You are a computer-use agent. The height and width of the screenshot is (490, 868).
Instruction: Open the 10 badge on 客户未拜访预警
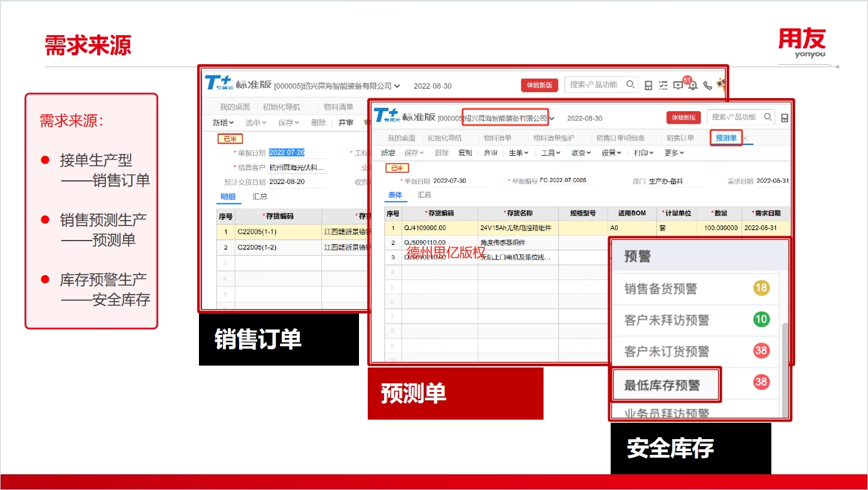(761, 319)
